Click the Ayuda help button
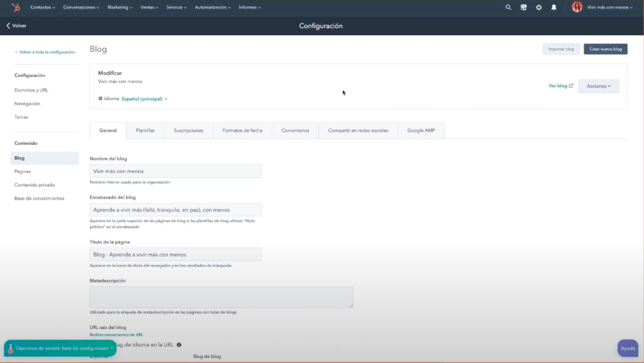This screenshot has height=363, width=644. [627, 348]
